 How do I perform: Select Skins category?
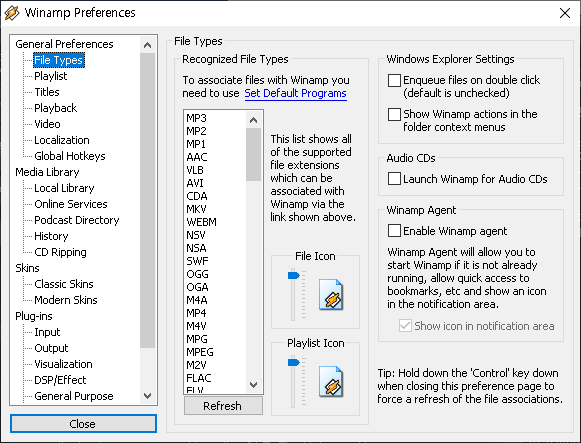(x=27, y=268)
